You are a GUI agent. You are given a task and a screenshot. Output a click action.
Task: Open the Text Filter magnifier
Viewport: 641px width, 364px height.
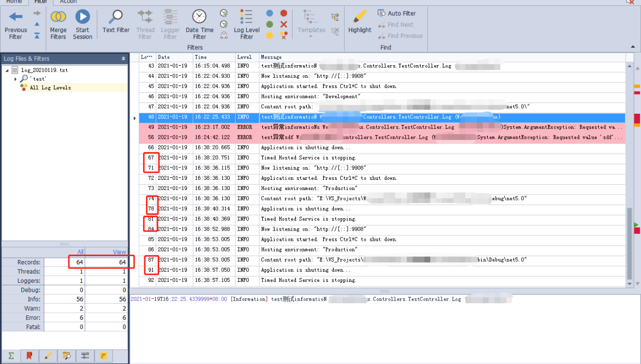tap(116, 22)
